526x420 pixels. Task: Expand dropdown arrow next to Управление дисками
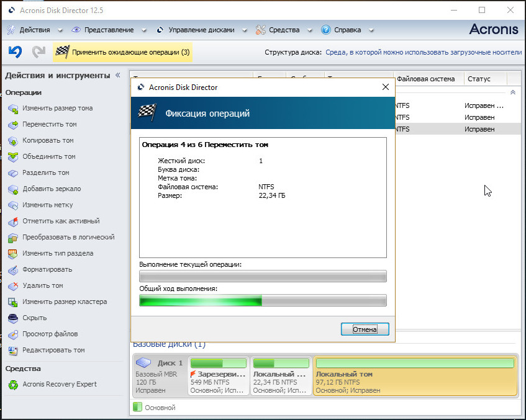245,30
